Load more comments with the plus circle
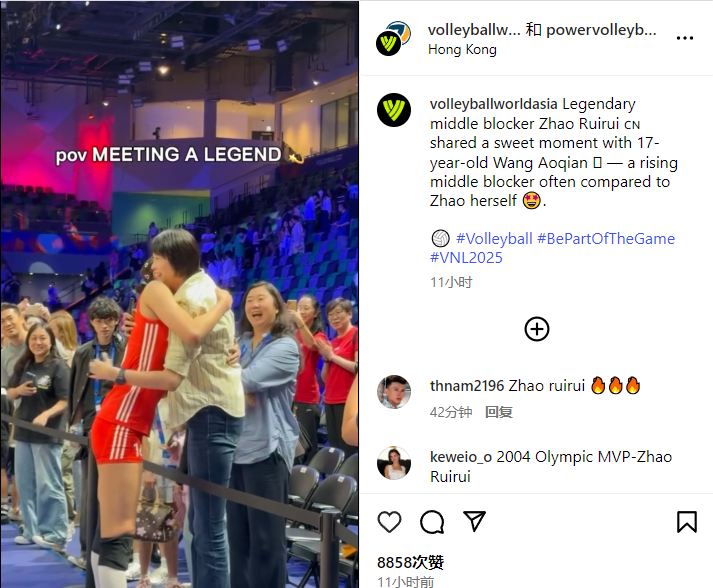The image size is (713, 588). point(537,329)
